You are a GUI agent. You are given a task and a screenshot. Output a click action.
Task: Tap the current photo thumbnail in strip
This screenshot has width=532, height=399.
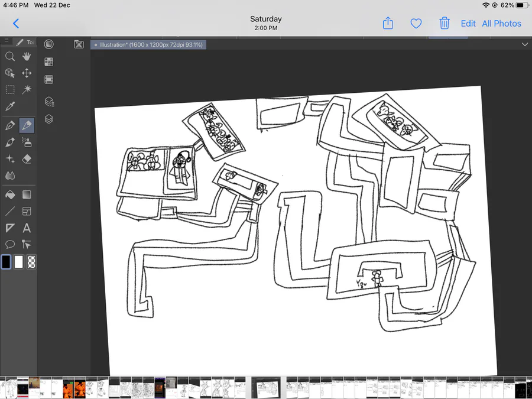click(x=265, y=387)
